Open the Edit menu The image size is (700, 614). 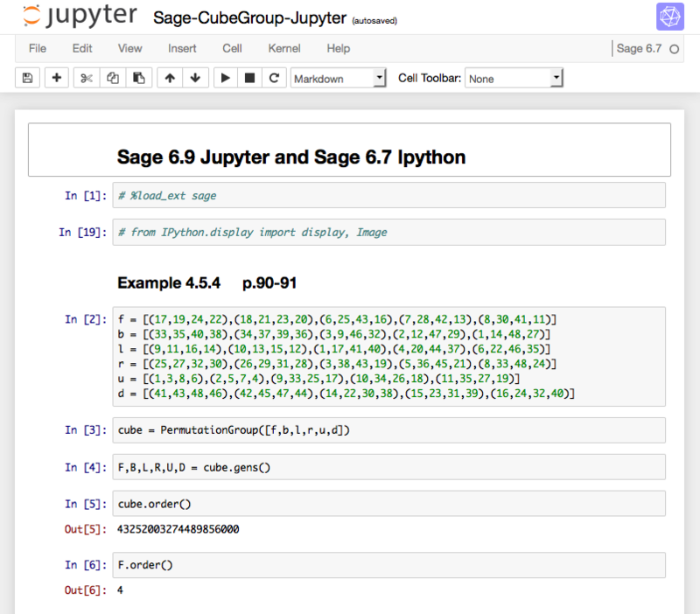click(82, 48)
